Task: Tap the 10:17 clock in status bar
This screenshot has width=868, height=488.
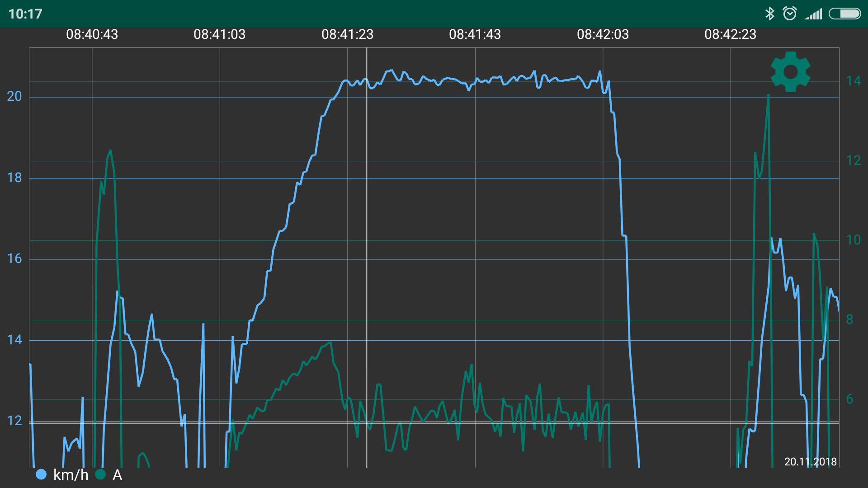Action: tap(25, 14)
